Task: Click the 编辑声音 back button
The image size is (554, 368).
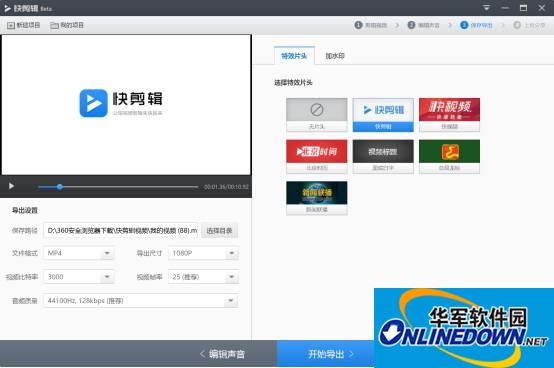Action: pos(223,354)
